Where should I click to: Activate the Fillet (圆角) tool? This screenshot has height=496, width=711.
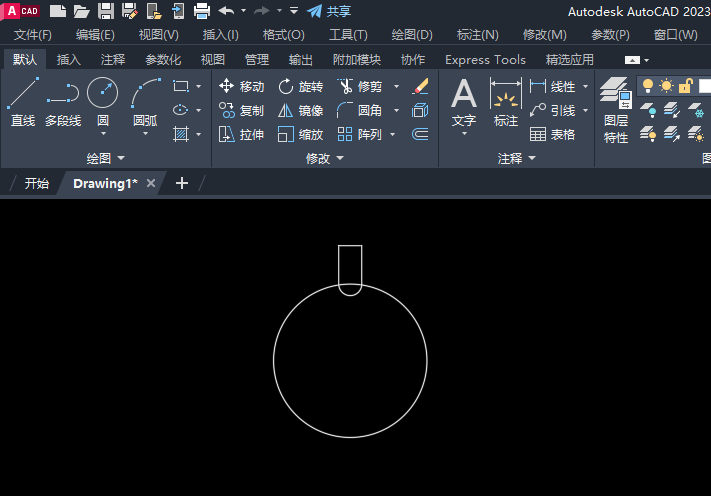[x=360, y=110]
